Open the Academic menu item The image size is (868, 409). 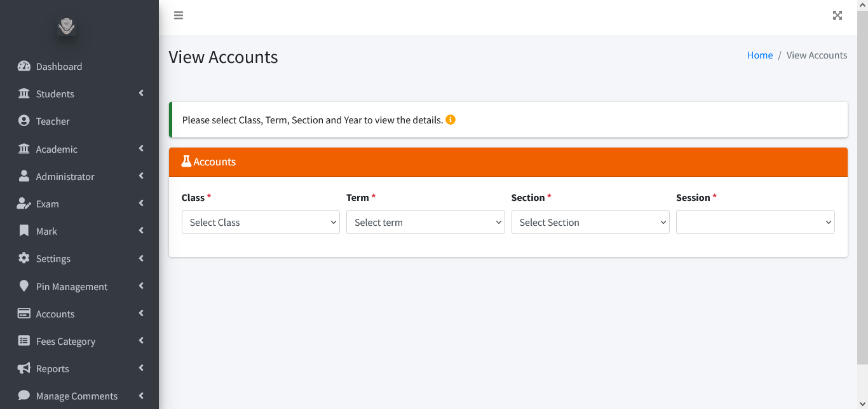point(79,149)
